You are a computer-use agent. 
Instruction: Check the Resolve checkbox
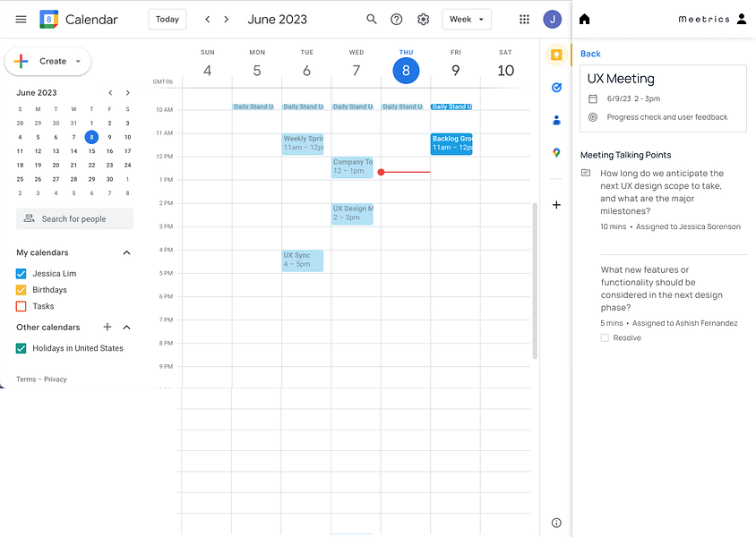(605, 337)
